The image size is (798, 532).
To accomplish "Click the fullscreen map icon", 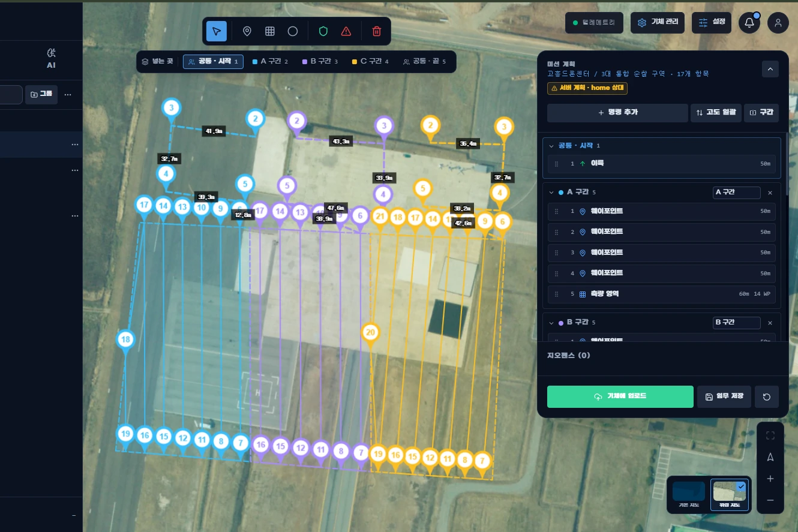I will [x=770, y=436].
